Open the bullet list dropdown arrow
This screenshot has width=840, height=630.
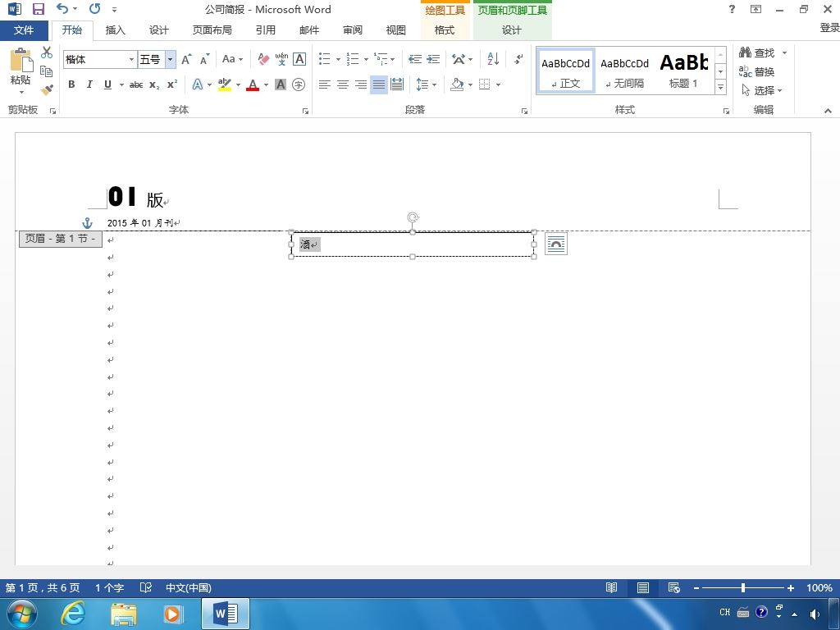pos(338,59)
